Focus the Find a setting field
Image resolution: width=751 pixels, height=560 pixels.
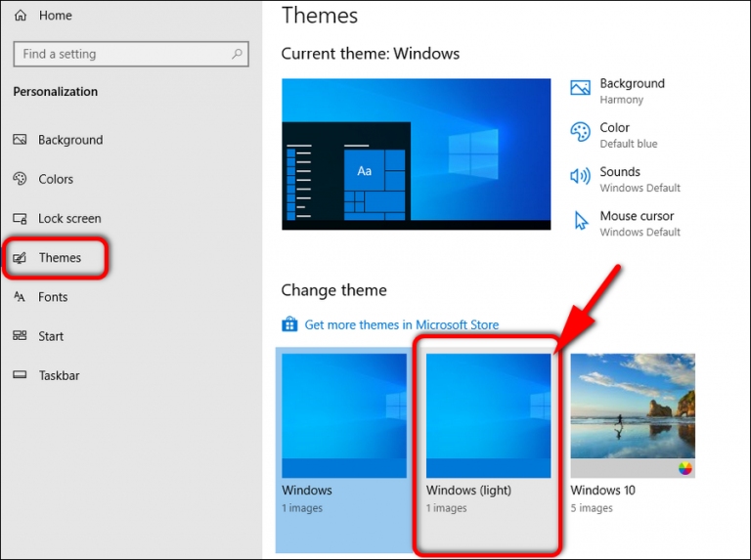tap(131, 54)
